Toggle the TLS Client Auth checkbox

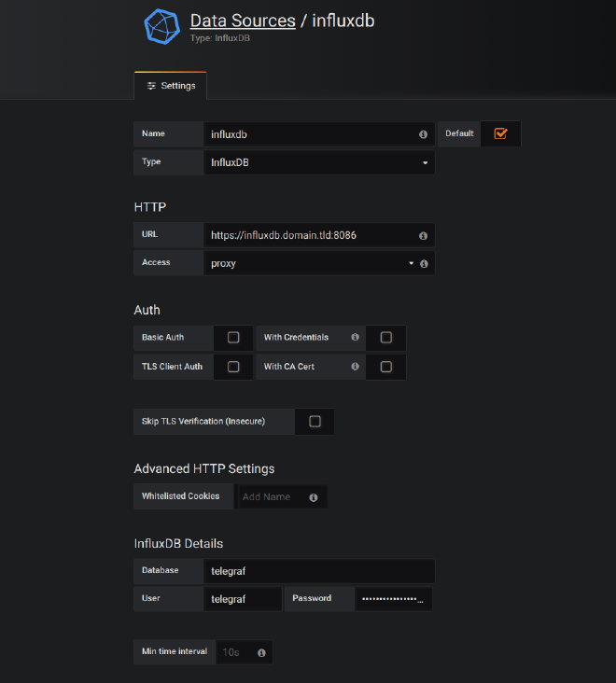tap(233, 367)
